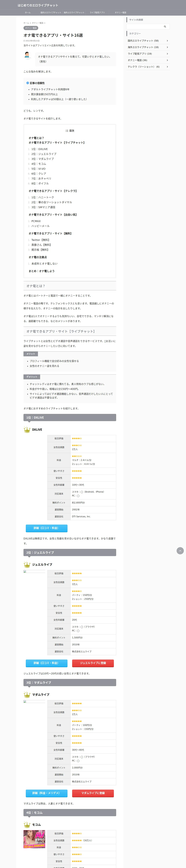Jump to TOC entry PCMAX
Viewport: 186px width, 868px height.
(36, 221)
